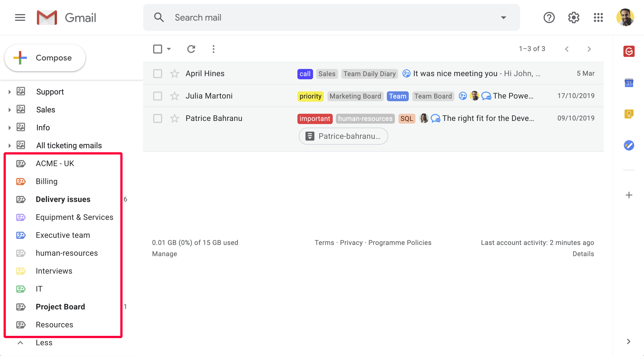The width and height of the screenshot is (644, 356).
Task: Refresh the mail list
Action: (191, 49)
